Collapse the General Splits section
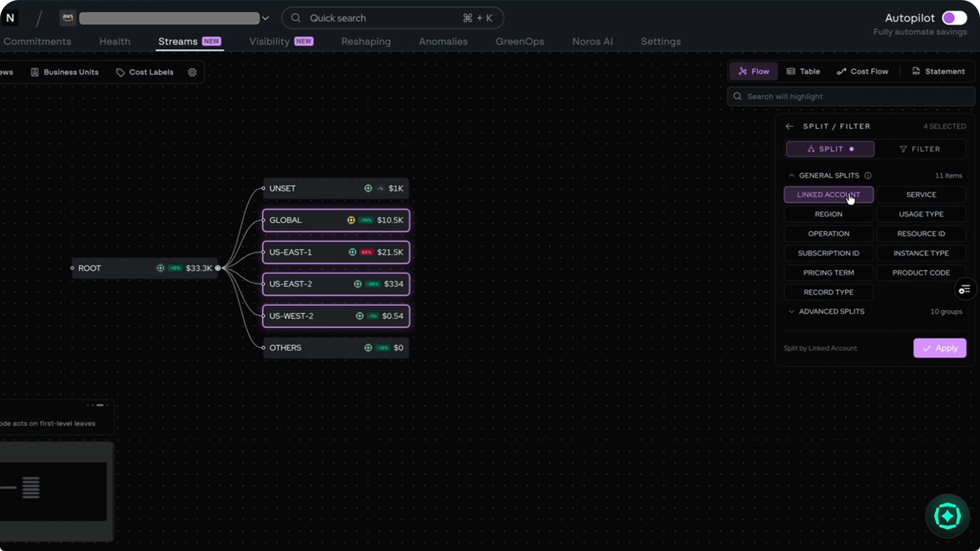The height and width of the screenshot is (551, 980). [791, 175]
